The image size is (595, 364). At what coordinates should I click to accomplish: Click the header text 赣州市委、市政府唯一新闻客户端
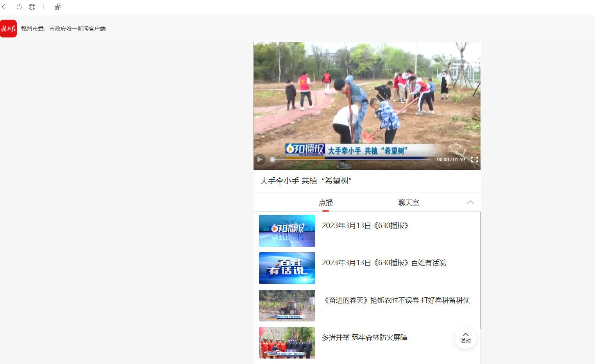pos(63,29)
